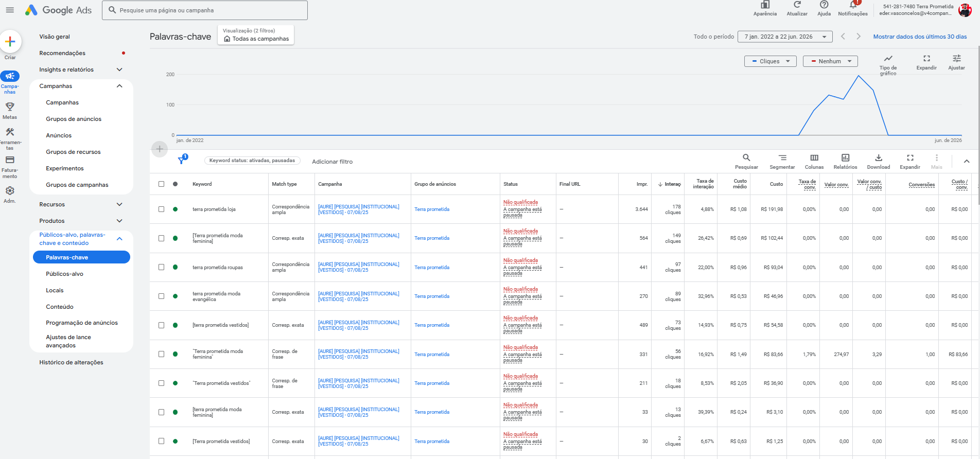This screenshot has width=980, height=459.
Task: Open Grupos de anúncios menu item
Action: 74,119
